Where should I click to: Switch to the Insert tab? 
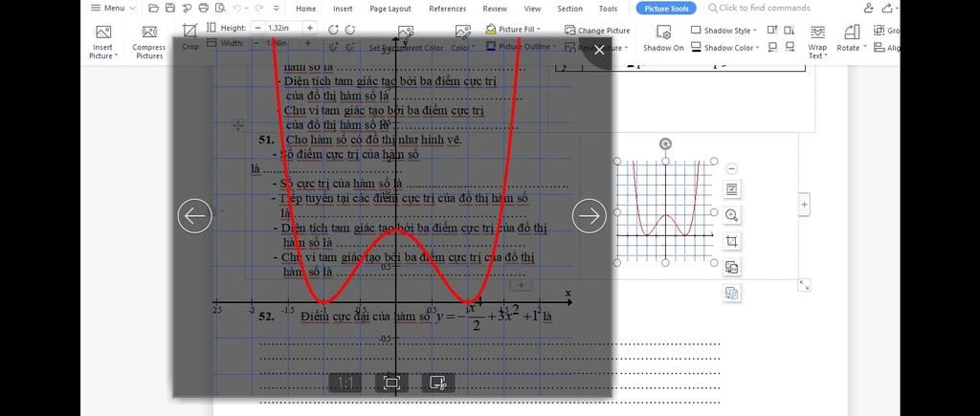(343, 9)
